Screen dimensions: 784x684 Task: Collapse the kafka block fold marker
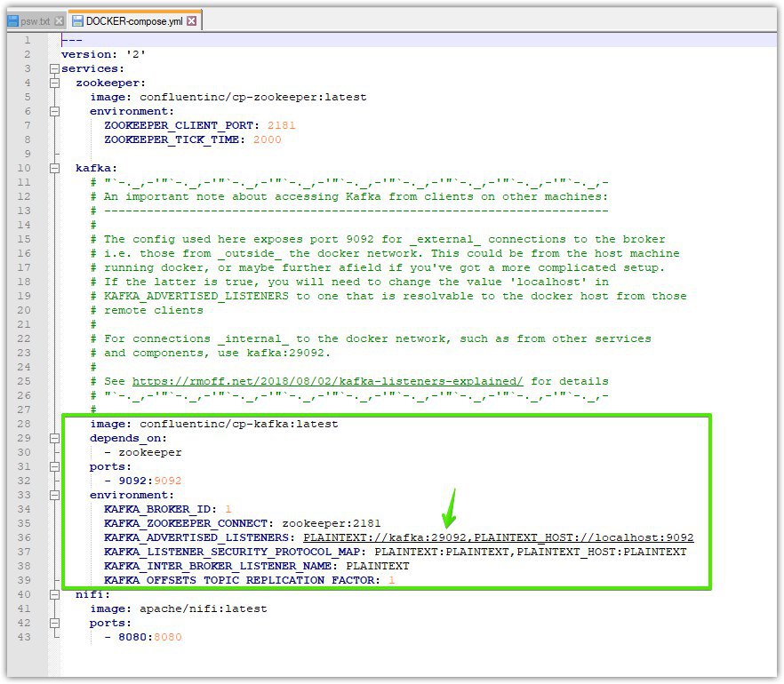tap(55, 169)
